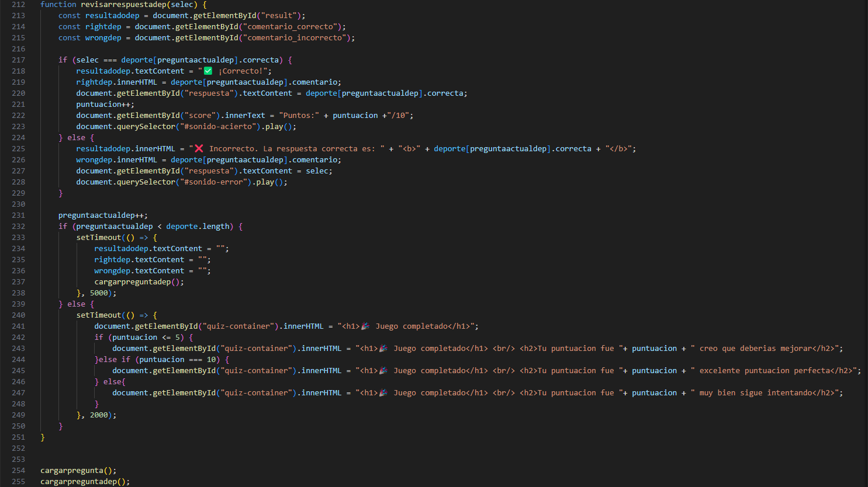Click the 2000 timeout value on line 249
This screenshot has height=487, width=868.
point(99,415)
